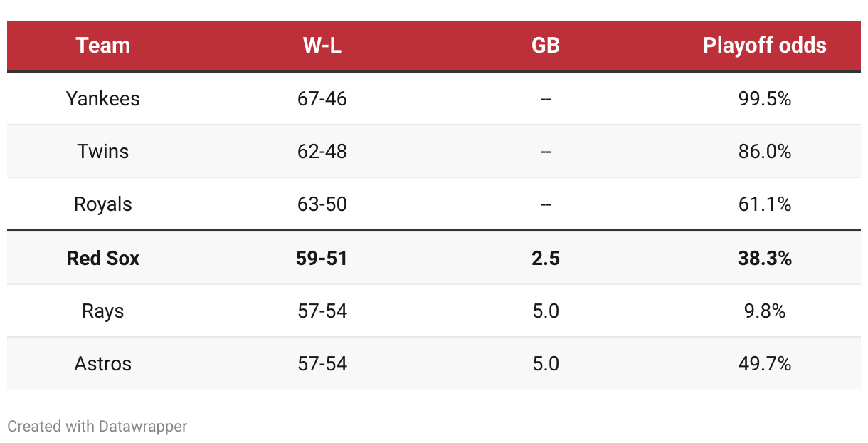The image size is (868, 443).
Task: Open the Created with Datawrapper link
Action: (97, 427)
